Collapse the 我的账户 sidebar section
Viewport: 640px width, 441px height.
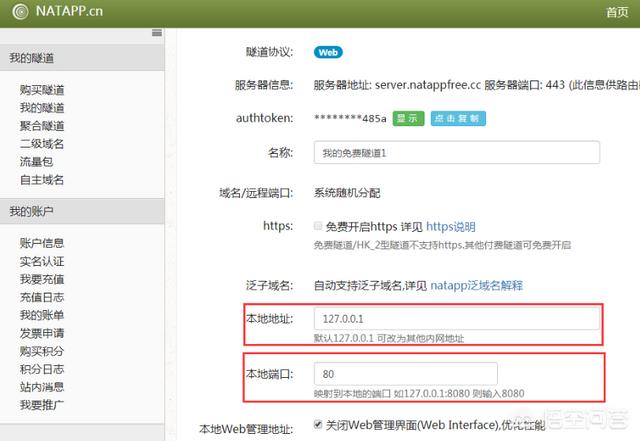pos(82,212)
